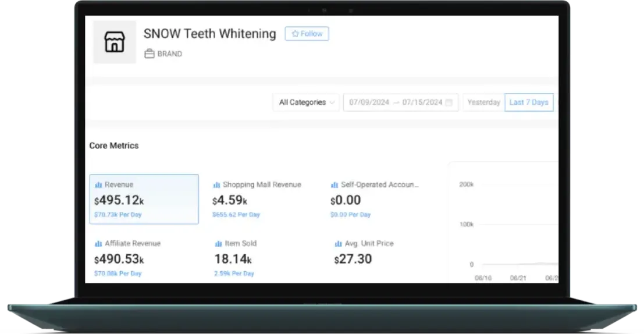
Task: Click the 200k chart axis label
Action: click(466, 184)
